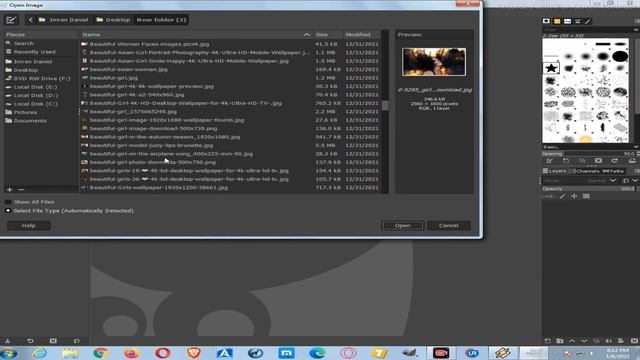Viewport: 640px width, 360px height.
Task: Select beautiful-girl_1575665249.jpg
Action: point(133,111)
